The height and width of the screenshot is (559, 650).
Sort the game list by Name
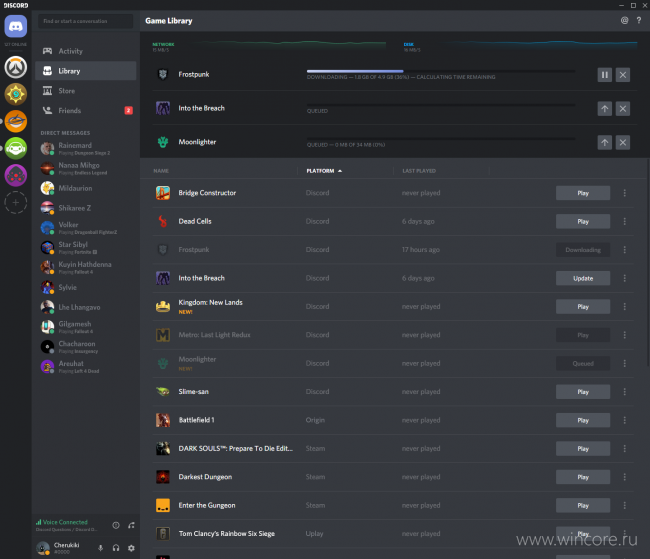coord(161,171)
